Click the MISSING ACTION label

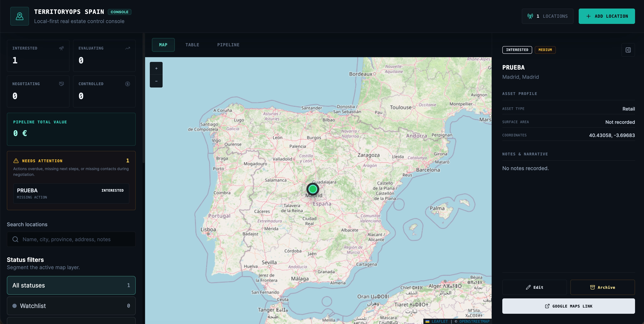[32, 197]
